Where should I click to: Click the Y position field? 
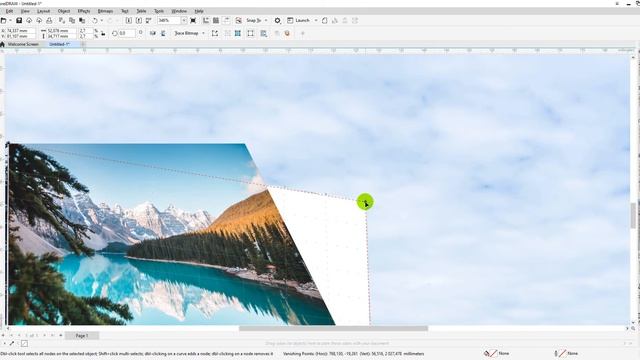tap(21, 36)
